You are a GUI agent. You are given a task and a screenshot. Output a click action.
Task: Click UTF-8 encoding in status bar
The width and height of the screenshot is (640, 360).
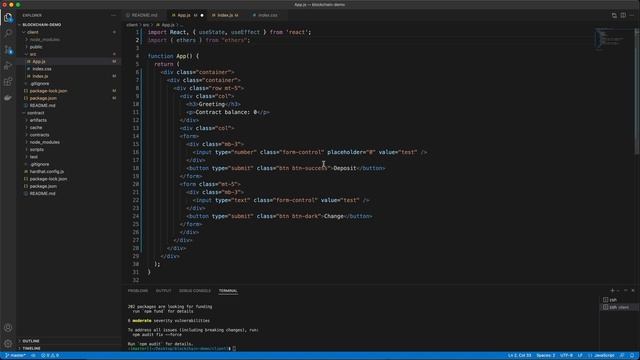[x=567, y=356]
